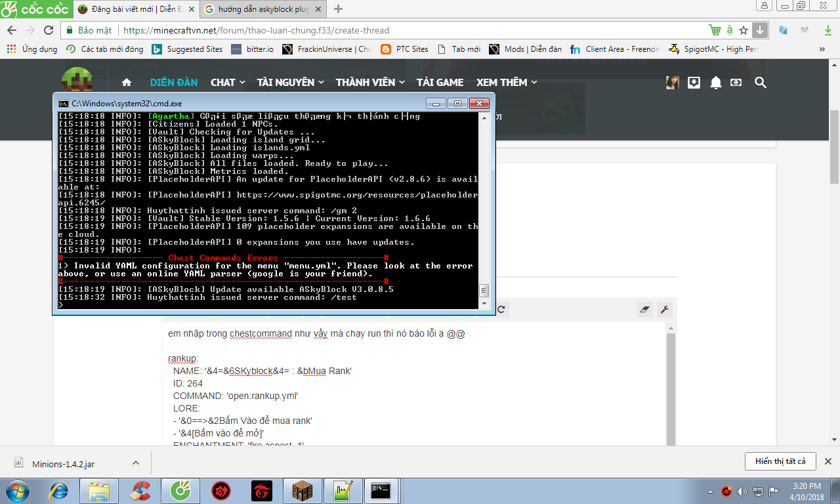Click the browser address bar URL
Screen dimensions: 840x504
(x=257, y=30)
